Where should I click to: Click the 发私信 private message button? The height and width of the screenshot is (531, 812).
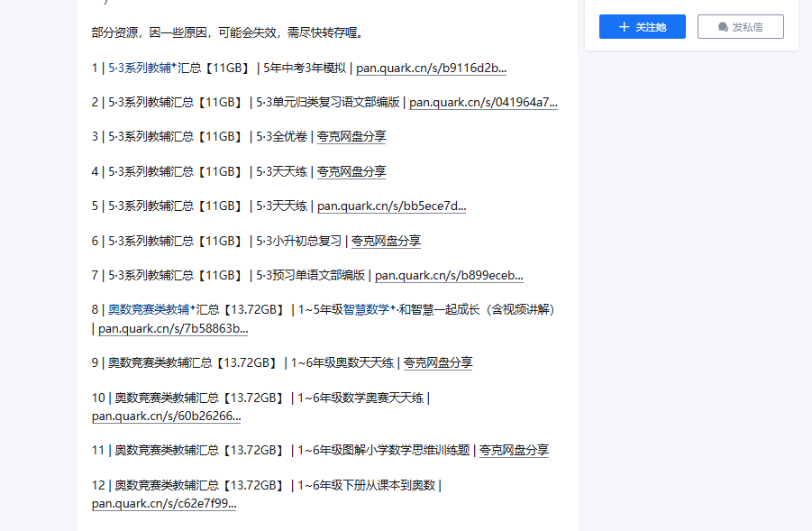pos(741,26)
